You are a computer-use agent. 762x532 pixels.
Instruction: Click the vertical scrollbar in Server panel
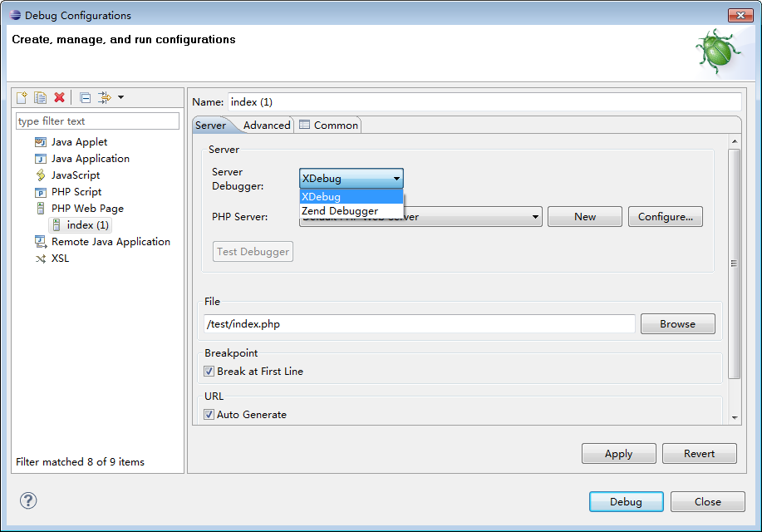coord(734,264)
